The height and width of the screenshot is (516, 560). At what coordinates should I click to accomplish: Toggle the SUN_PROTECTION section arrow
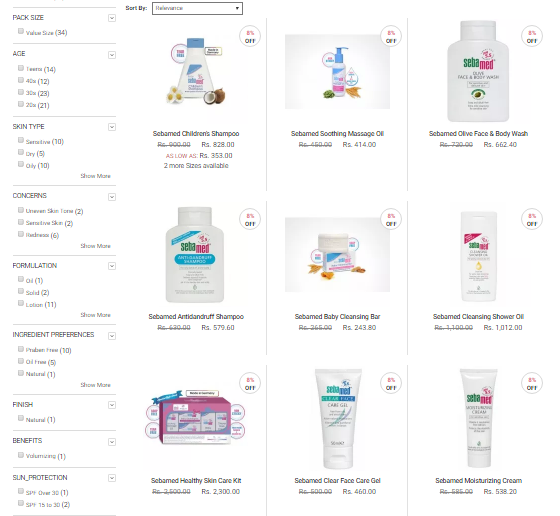[x=112, y=478]
